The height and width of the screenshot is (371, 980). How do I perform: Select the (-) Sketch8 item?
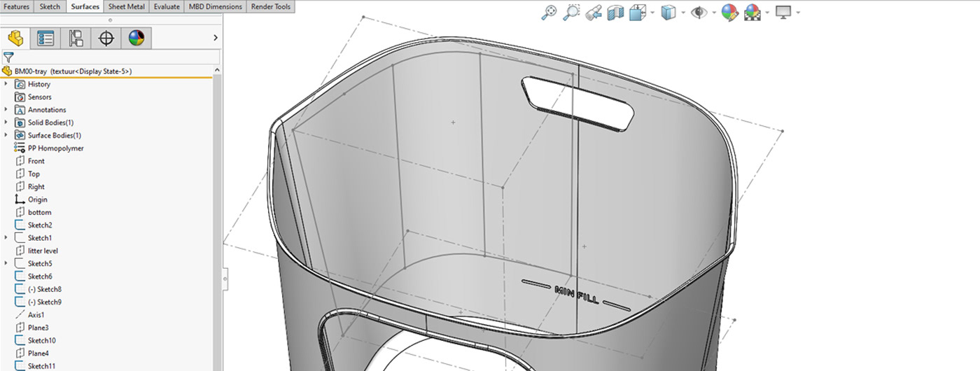[x=38, y=289]
